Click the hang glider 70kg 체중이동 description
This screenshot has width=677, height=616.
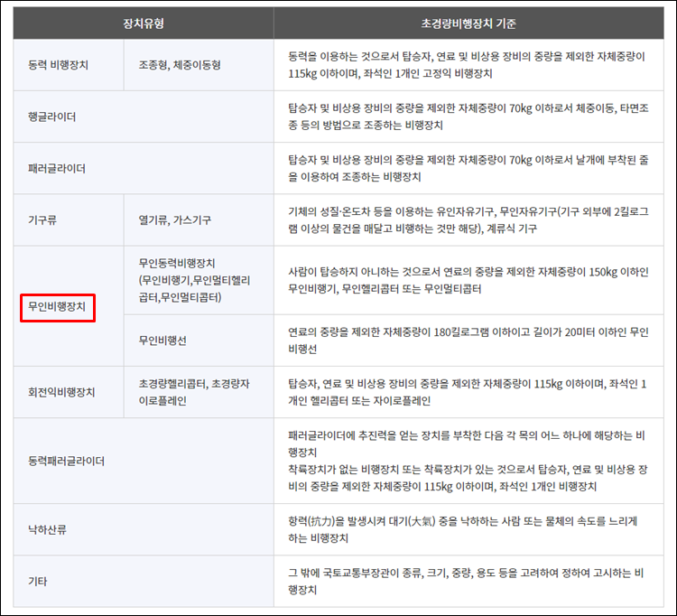468,117
